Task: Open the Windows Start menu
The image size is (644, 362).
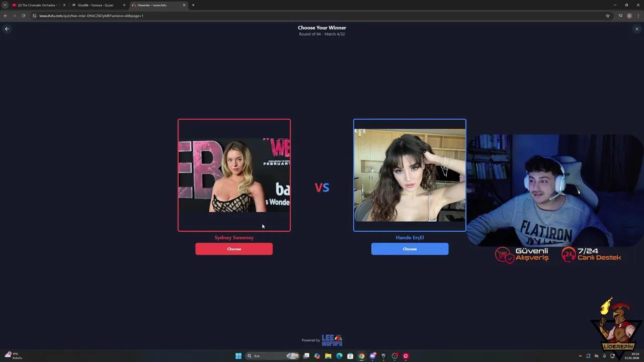Action: pyautogui.click(x=238, y=356)
